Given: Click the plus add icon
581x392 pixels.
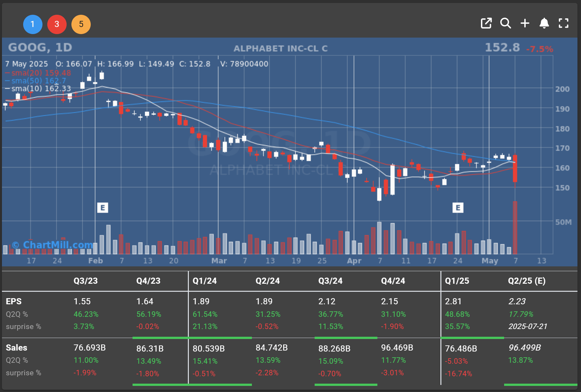Looking at the screenshot, I should click(525, 23).
